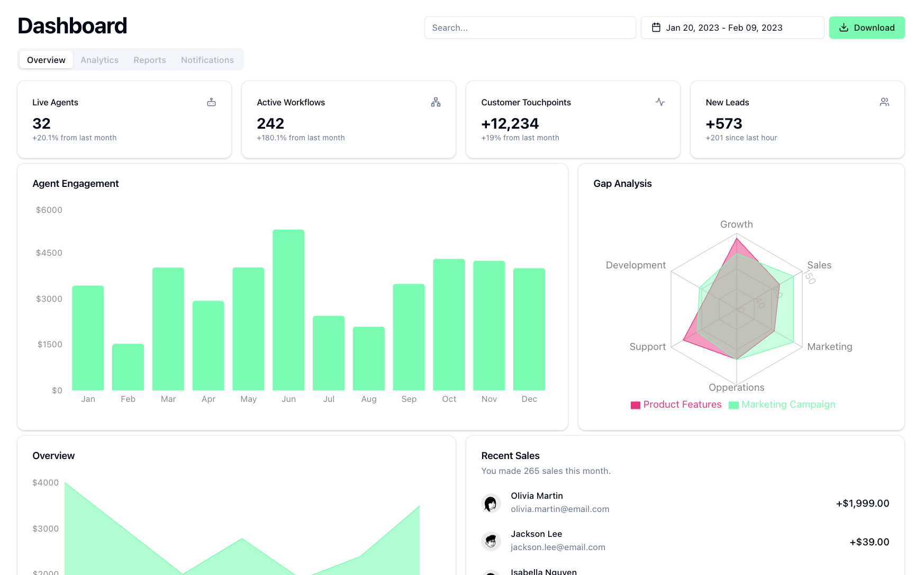Click the +573 New Leads value
Screen dimensions: 924x575
(x=724, y=123)
